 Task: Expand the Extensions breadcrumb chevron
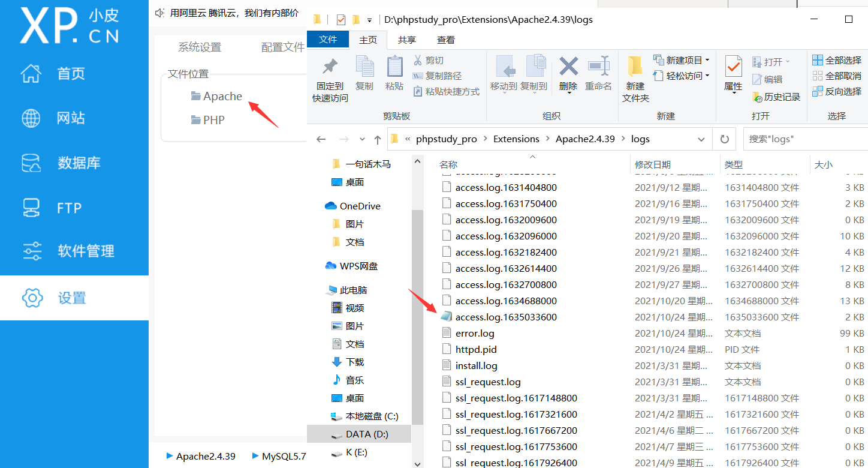[x=547, y=139]
